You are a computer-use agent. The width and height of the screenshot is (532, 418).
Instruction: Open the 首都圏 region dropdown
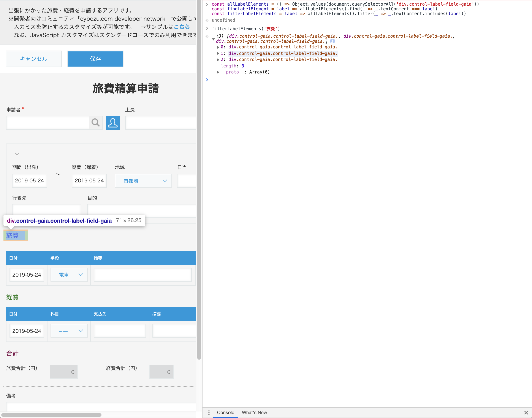coord(143,181)
